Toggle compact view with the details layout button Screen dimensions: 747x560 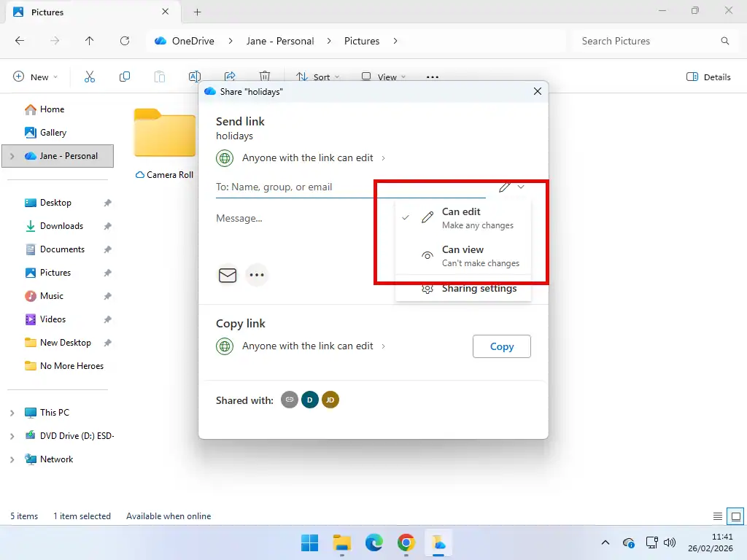[x=717, y=516]
